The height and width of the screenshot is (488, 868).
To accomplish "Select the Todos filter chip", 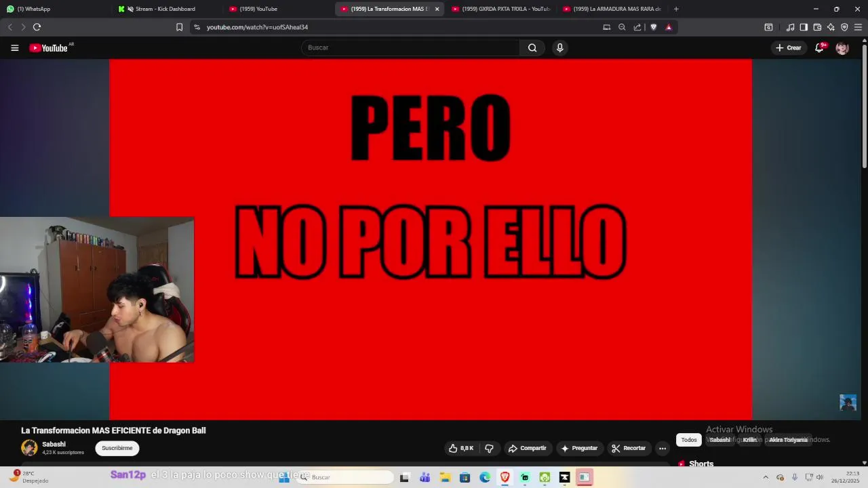I will (689, 440).
